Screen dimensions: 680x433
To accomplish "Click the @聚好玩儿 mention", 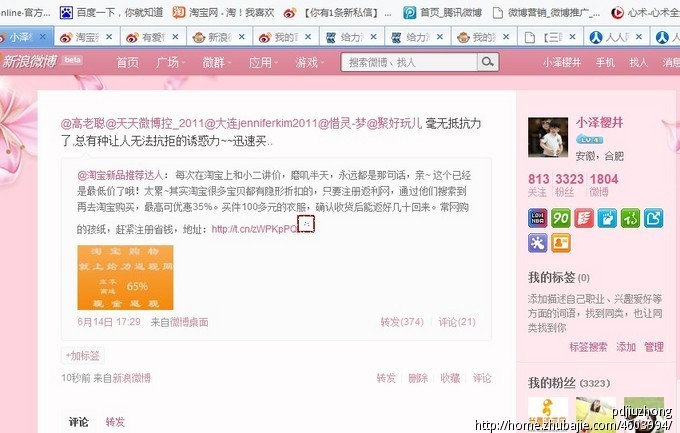I will tap(394, 124).
